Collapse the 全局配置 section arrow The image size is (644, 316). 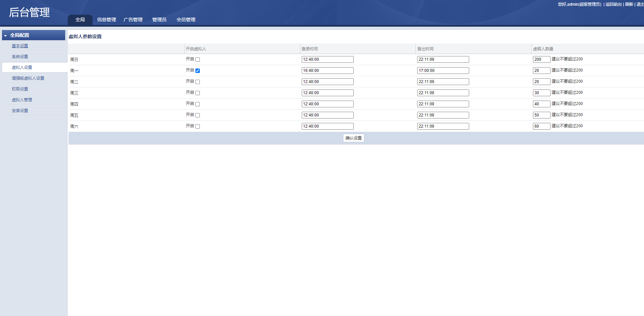click(x=5, y=35)
